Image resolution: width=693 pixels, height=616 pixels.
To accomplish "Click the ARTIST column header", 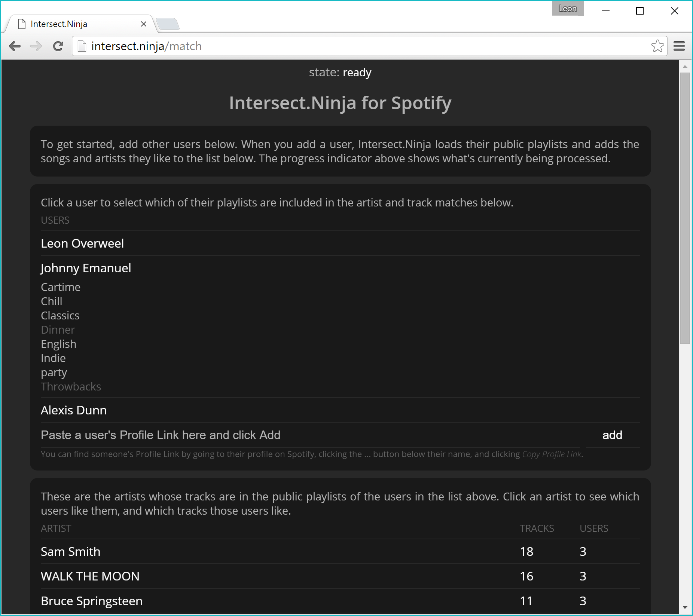I will pyautogui.click(x=56, y=528).
